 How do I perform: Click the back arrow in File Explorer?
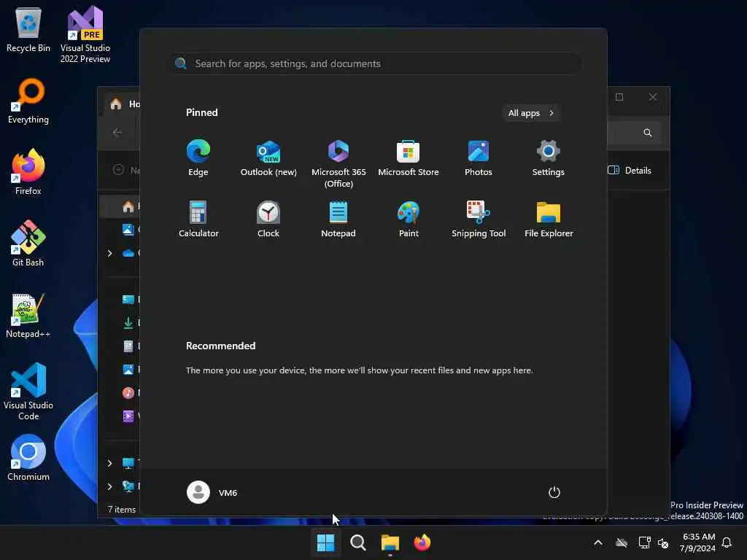[117, 133]
